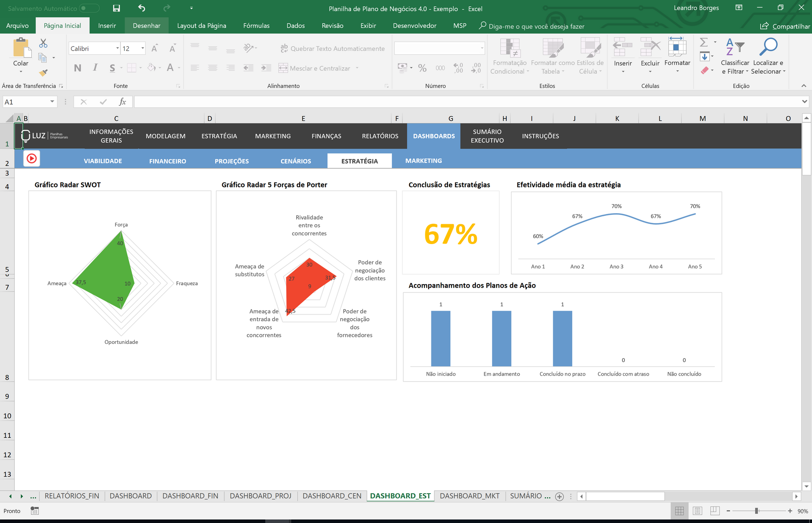Open the AutoSum sigma tool
The width and height of the screenshot is (812, 523).
(704, 42)
